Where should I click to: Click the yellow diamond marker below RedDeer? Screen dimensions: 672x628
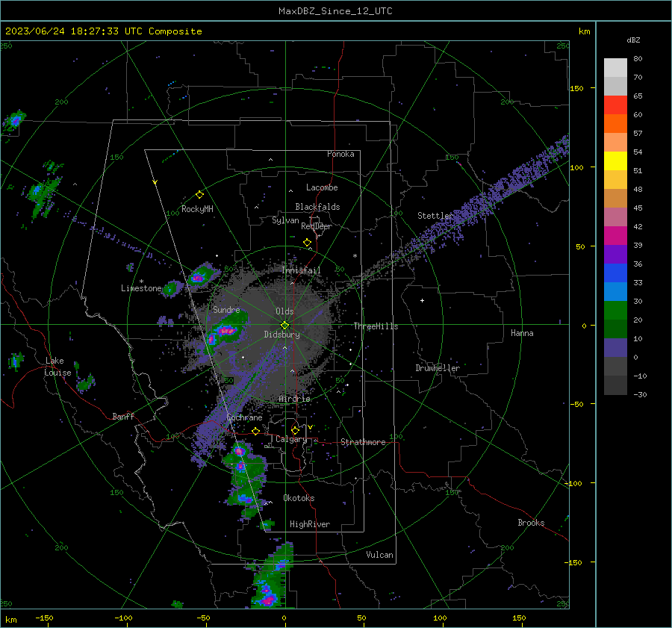[308, 243]
